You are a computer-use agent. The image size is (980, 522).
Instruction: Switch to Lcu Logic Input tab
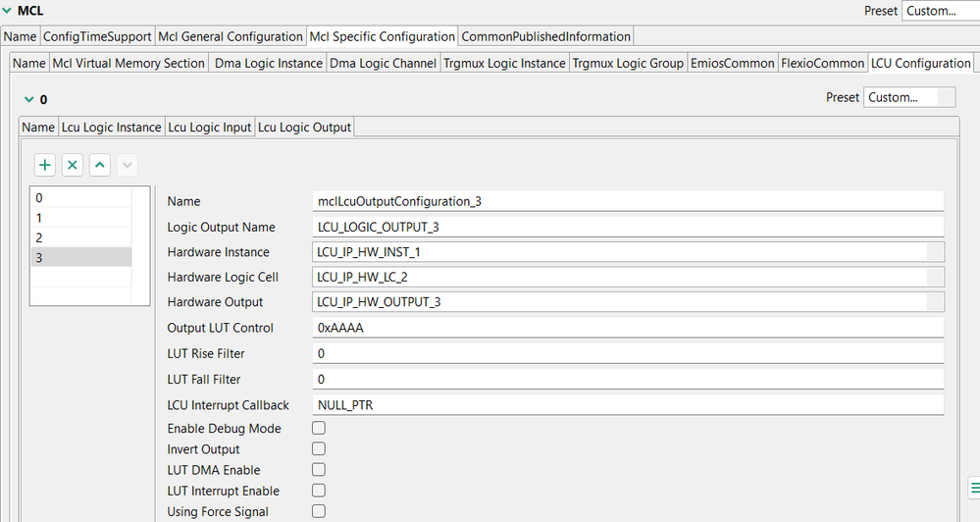click(x=210, y=128)
